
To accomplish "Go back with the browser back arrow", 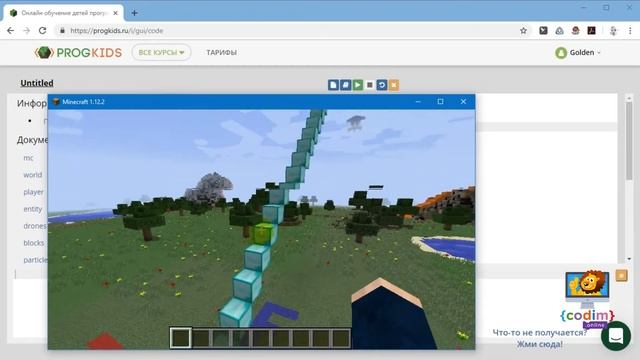I will 11,31.
